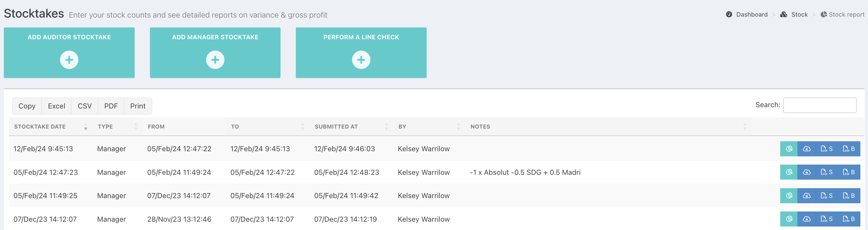Cloud-download the 05/Feb/24 12:47:23 stocktake
Image resolution: width=868 pixels, height=230 pixels.
(x=807, y=172)
